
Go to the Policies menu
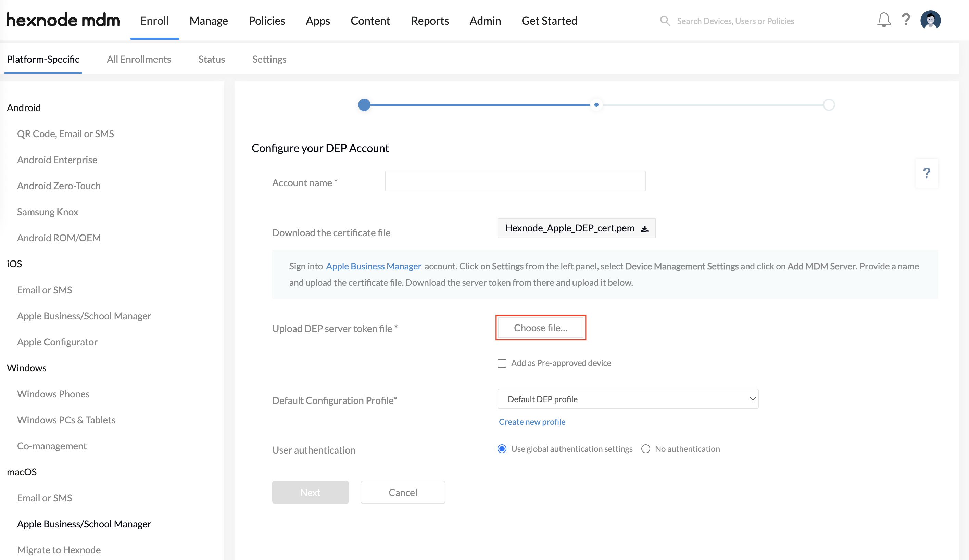(267, 21)
